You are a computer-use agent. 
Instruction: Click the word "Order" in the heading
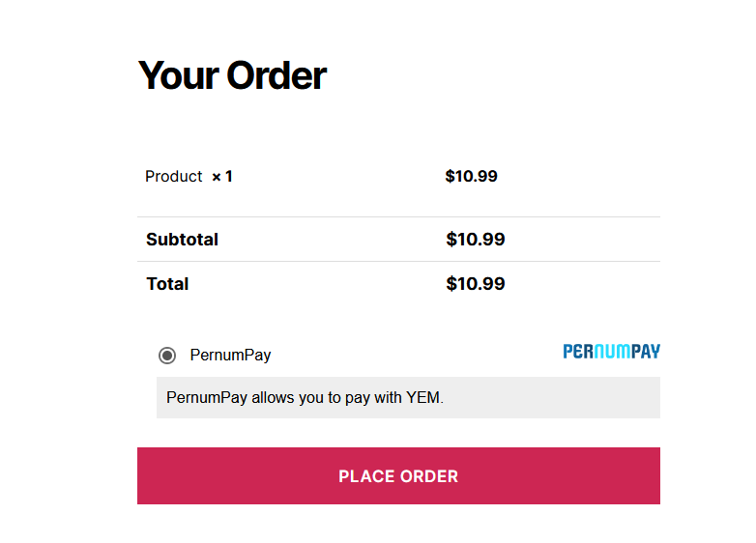(276, 75)
